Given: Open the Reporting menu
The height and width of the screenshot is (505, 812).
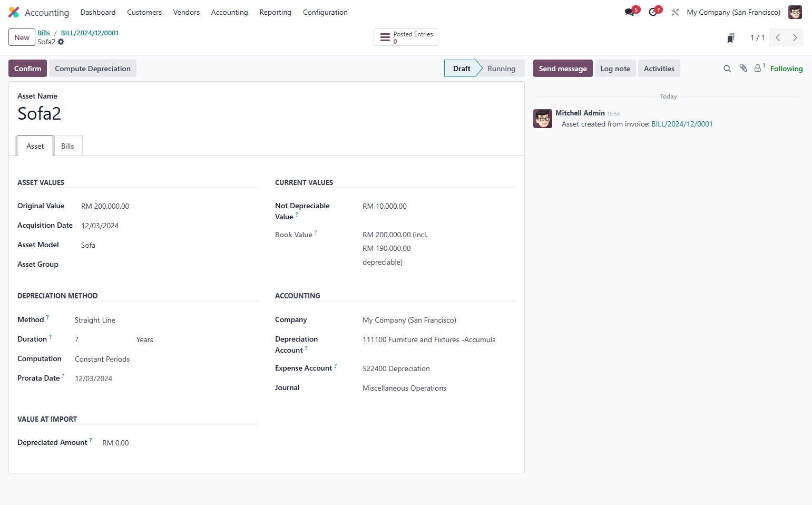Looking at the screenshot, I should click(x=275, y=12).
